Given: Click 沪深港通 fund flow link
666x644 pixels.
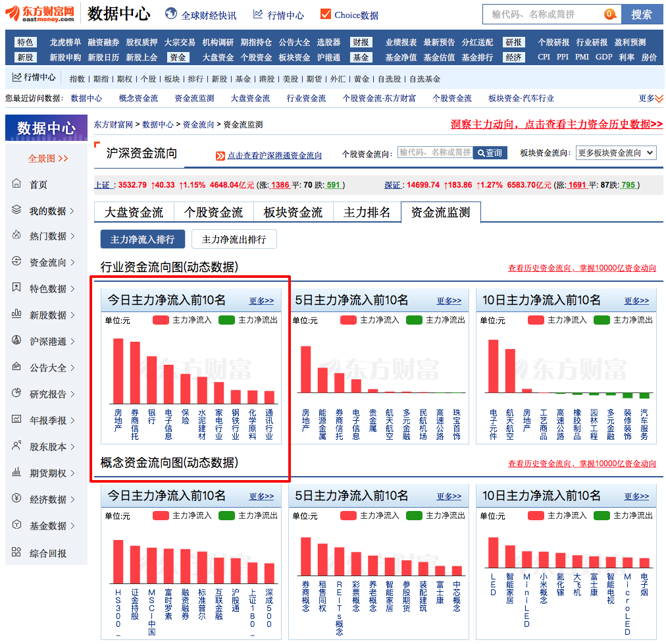Looking at the screenshot, I should coord(274,156).
